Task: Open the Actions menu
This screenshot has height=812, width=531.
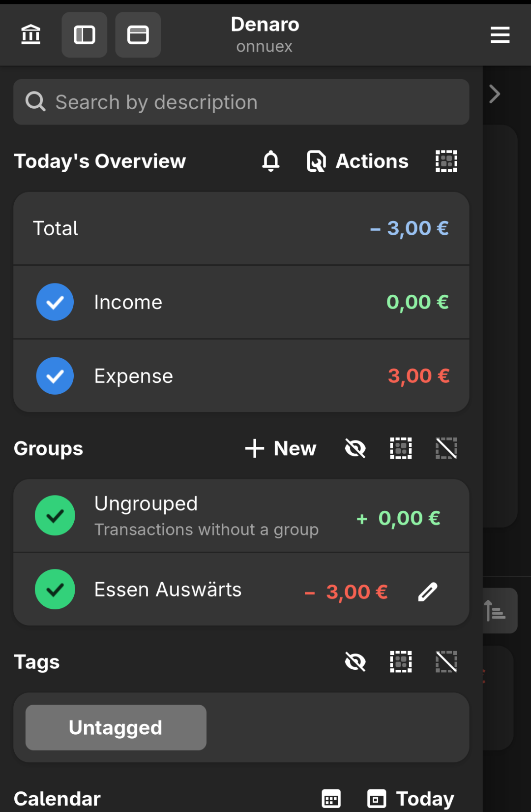Action: click(358, 161)
